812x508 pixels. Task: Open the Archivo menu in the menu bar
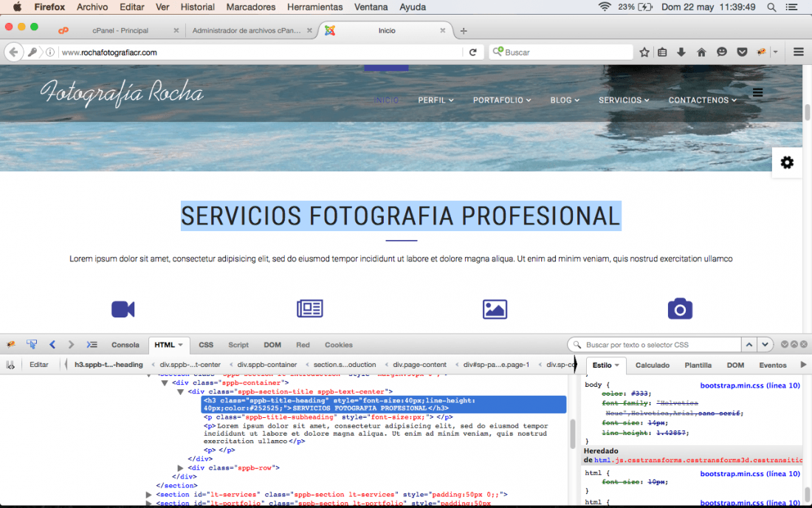pyautogui.click(x=92, y=7)
